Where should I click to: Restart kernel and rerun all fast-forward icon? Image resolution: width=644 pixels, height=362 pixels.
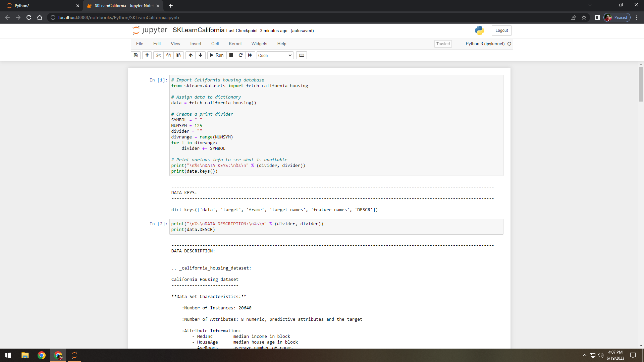click(250, 55)
